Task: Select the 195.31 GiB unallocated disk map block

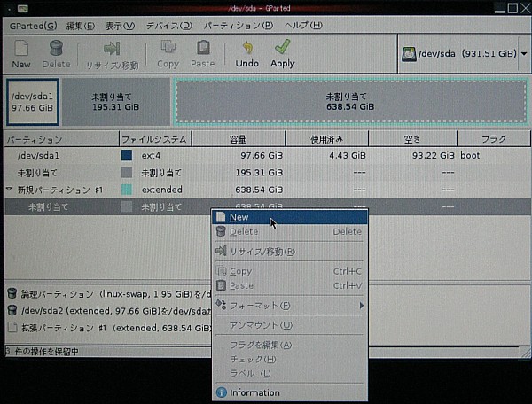Action: (x=115, y=102)
